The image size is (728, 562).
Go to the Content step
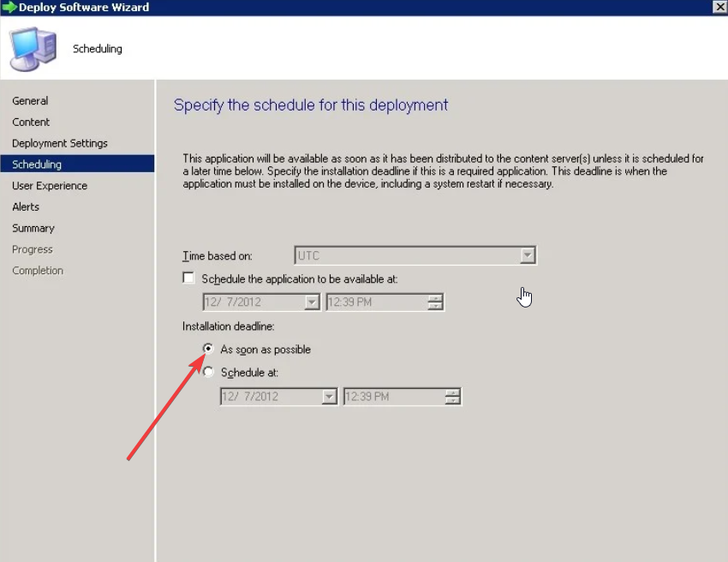click(x=31, y=123)
